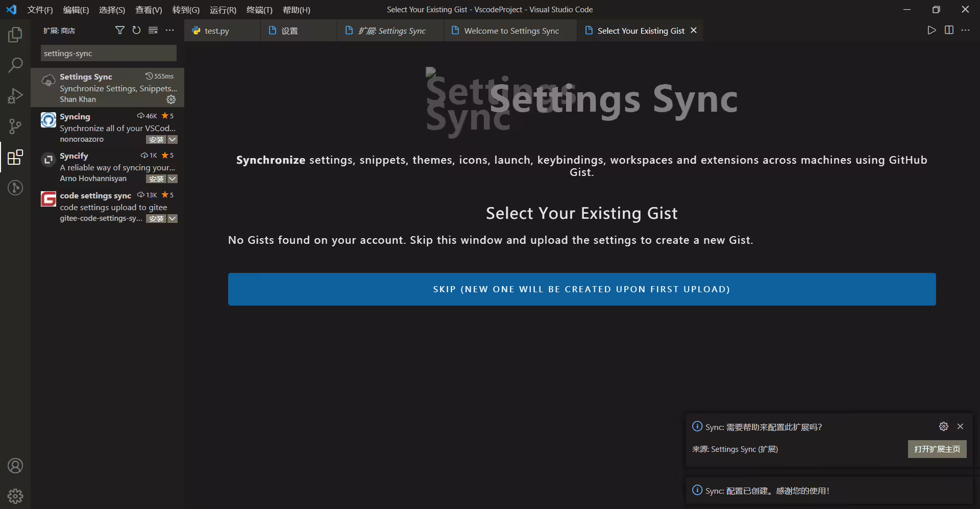Close the Sync help notification

960,426
